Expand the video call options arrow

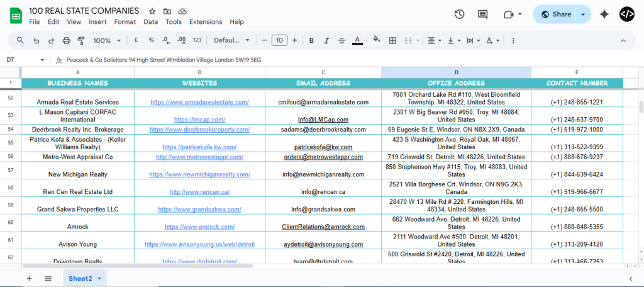(x=520, y=14)
